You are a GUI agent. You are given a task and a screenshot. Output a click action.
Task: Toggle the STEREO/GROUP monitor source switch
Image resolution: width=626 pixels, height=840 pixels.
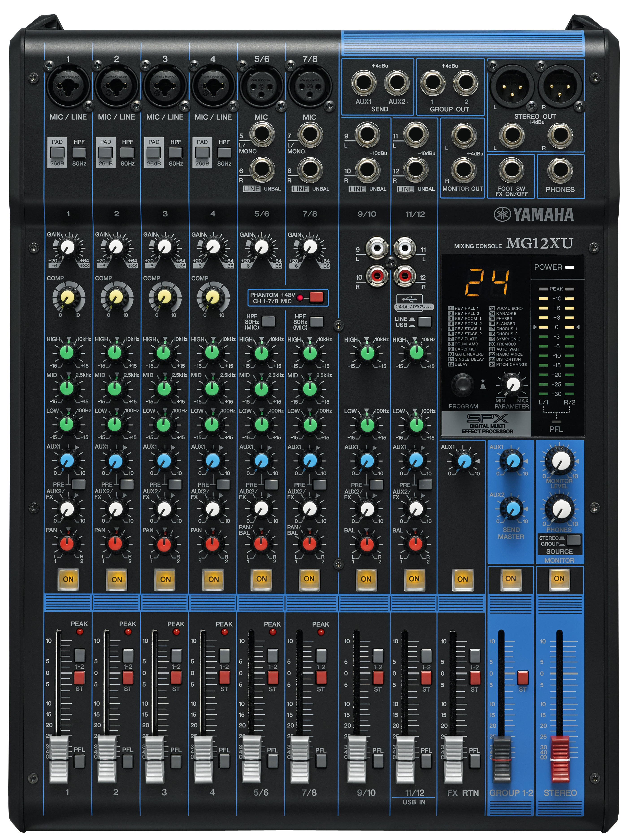[574, 540]
